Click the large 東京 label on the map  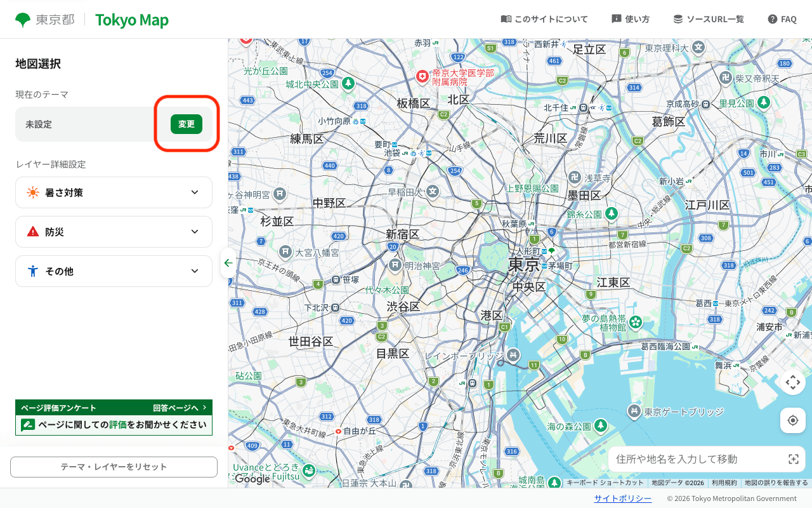click(x=524, y=264)
